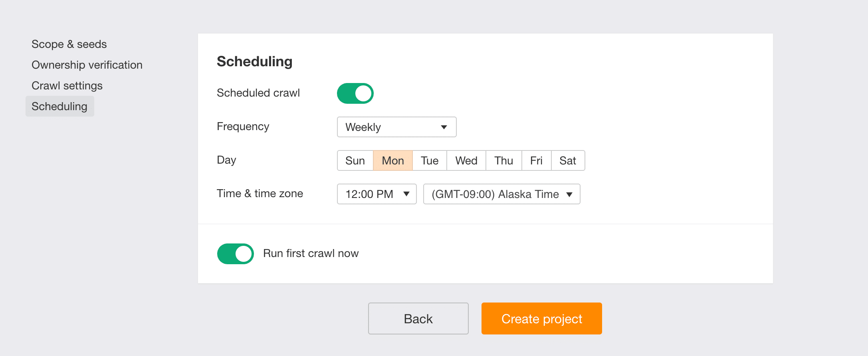Select Tue as crawl day

(x=430, y=160)
